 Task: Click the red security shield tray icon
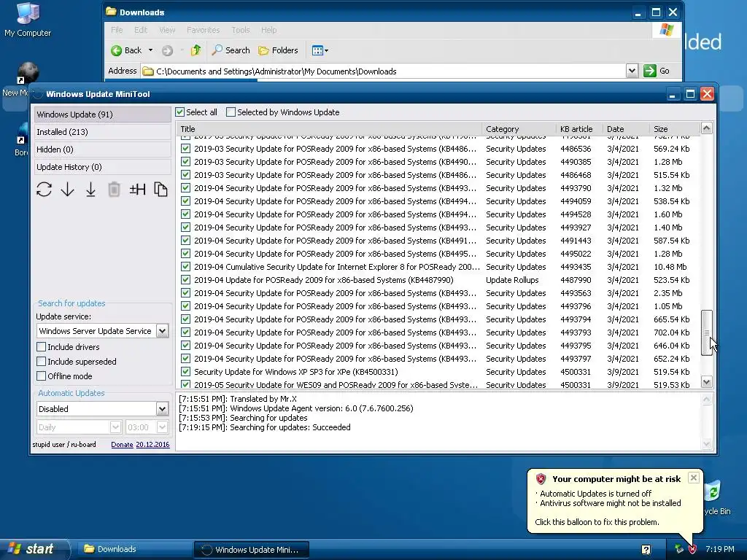(x=692, y=550)
